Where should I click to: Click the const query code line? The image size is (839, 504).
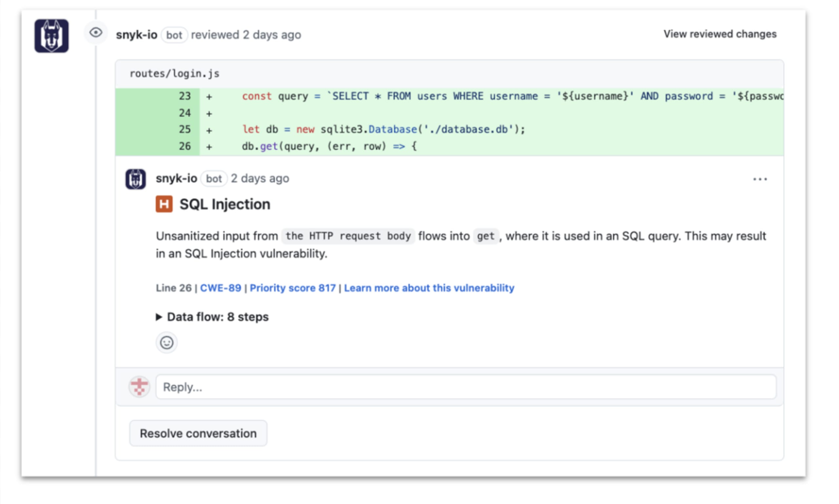(x=513, y=96)
